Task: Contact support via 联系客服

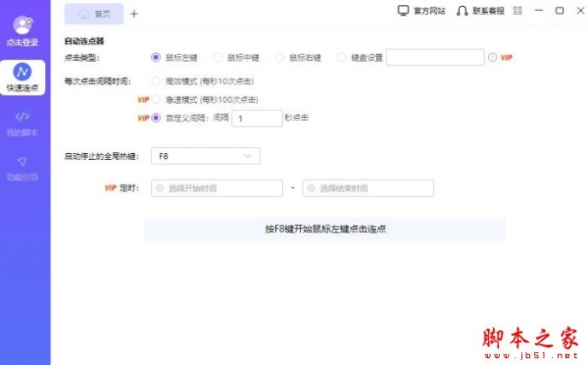Action: click(x=481, y=11)
